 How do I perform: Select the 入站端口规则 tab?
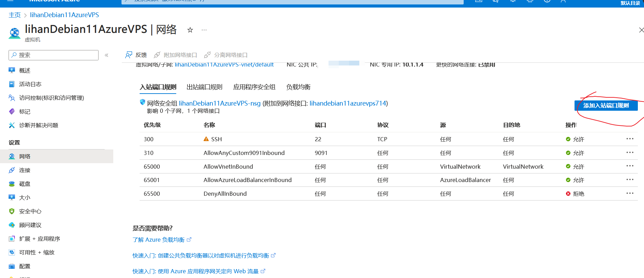(158, 87)
